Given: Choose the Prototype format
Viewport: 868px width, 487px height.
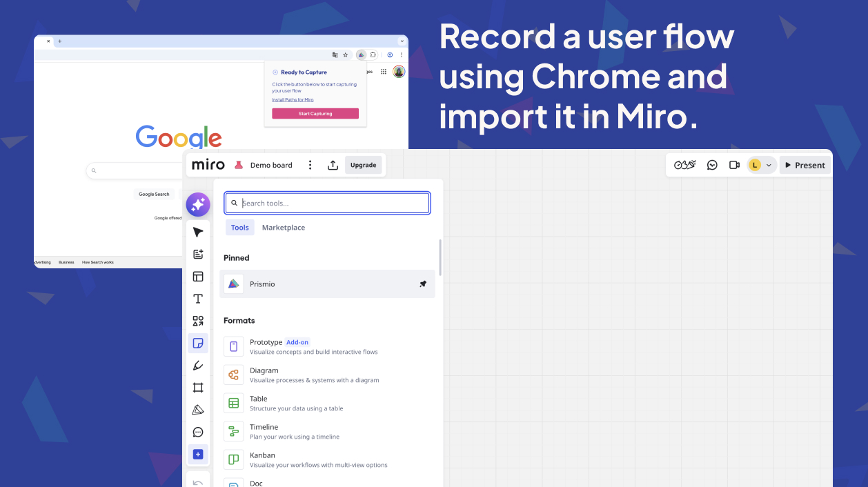Looking at the screenshot, I should (327, 346).
